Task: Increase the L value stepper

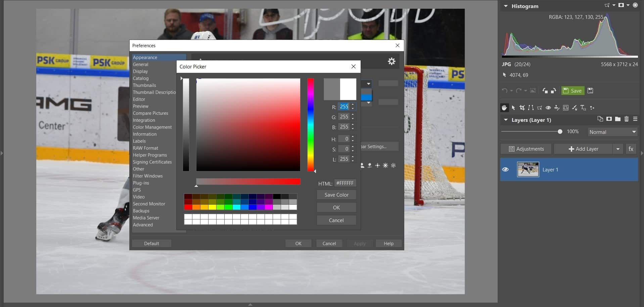Action: (353, 157)
